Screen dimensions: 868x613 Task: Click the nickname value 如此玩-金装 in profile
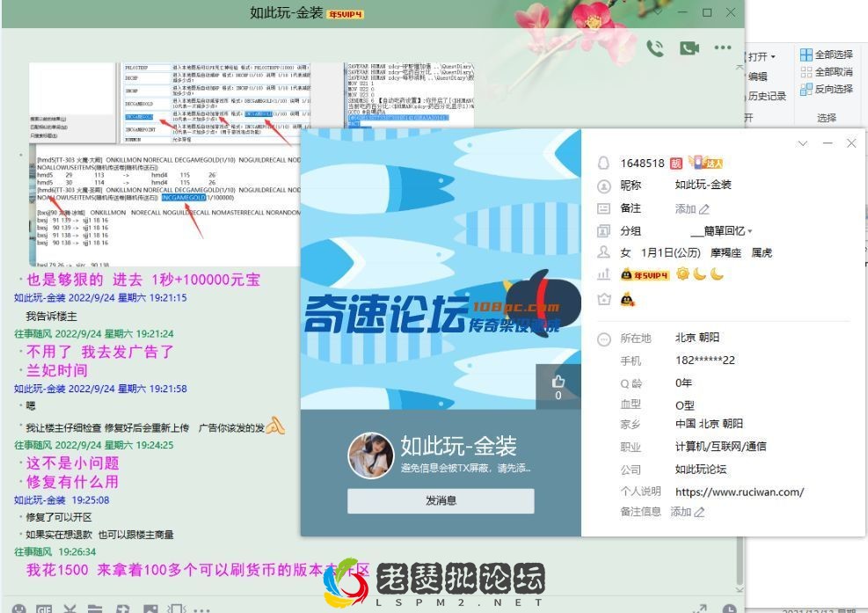pyautogui.click(x=703, y=185)
